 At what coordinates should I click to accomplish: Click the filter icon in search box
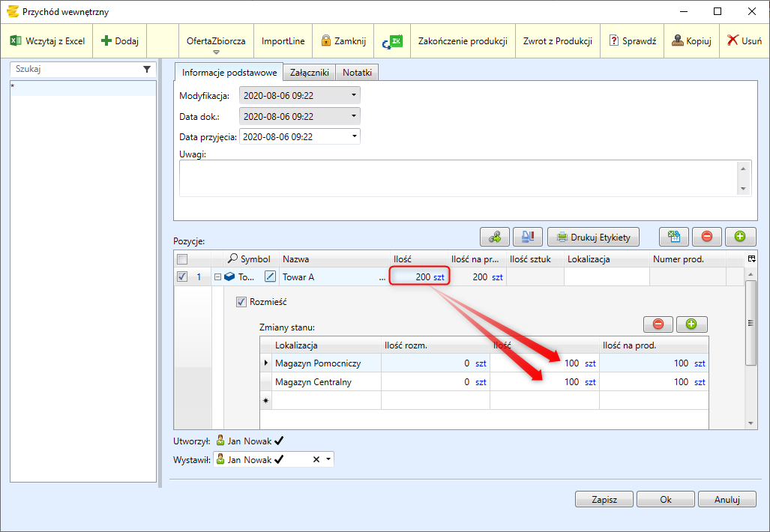click(x=147, y=69)
